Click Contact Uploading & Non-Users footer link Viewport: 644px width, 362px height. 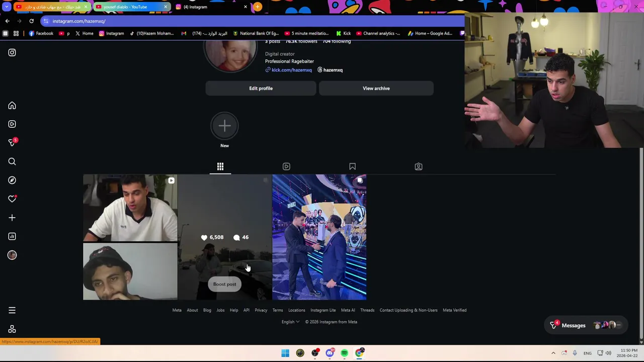click(x=409, y=310)
